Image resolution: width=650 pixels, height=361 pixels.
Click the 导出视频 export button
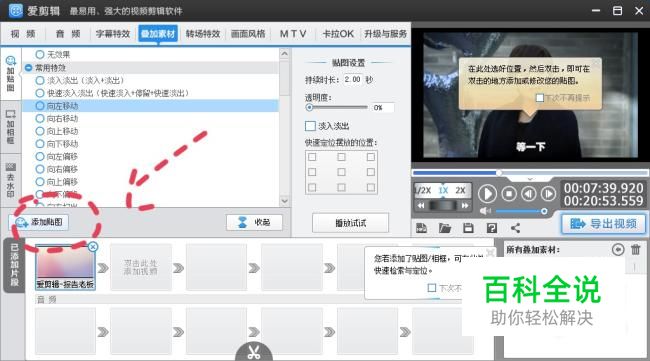click(x=604, y=224)
